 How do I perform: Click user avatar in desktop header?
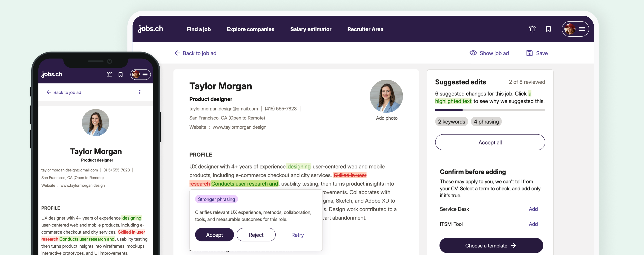pyautogui.click(x=570, y=29)
